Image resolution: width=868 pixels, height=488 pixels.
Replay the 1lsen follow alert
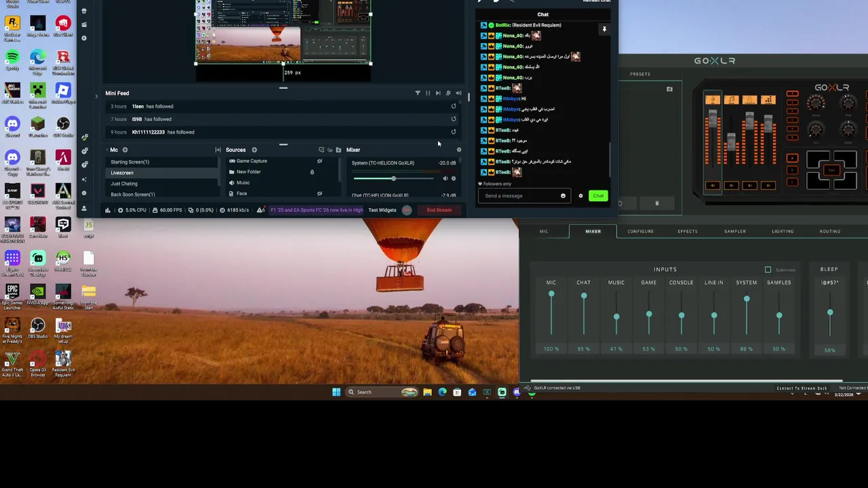(x=454, y=106)
